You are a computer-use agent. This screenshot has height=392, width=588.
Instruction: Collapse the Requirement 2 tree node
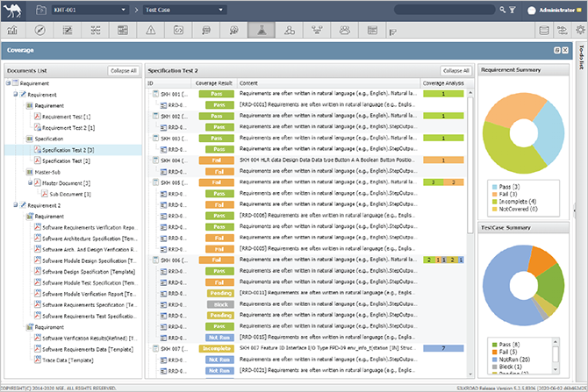pos(16,205)
